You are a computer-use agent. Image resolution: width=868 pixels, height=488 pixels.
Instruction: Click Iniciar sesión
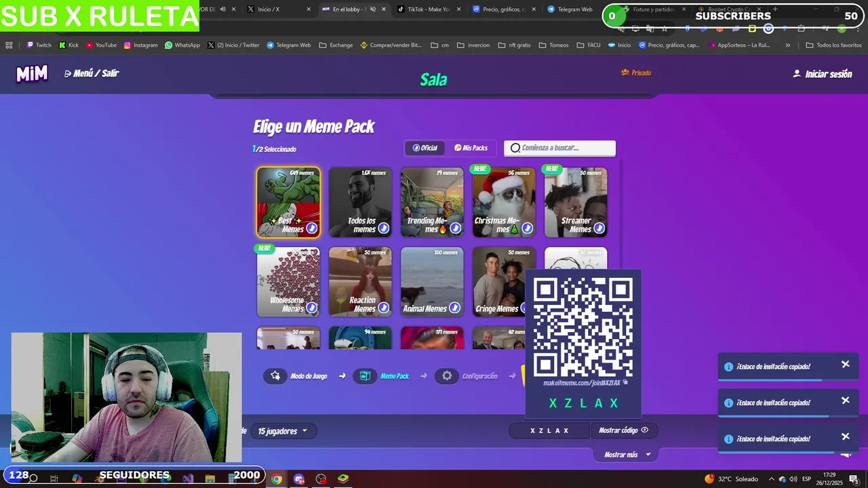point(822,74)
